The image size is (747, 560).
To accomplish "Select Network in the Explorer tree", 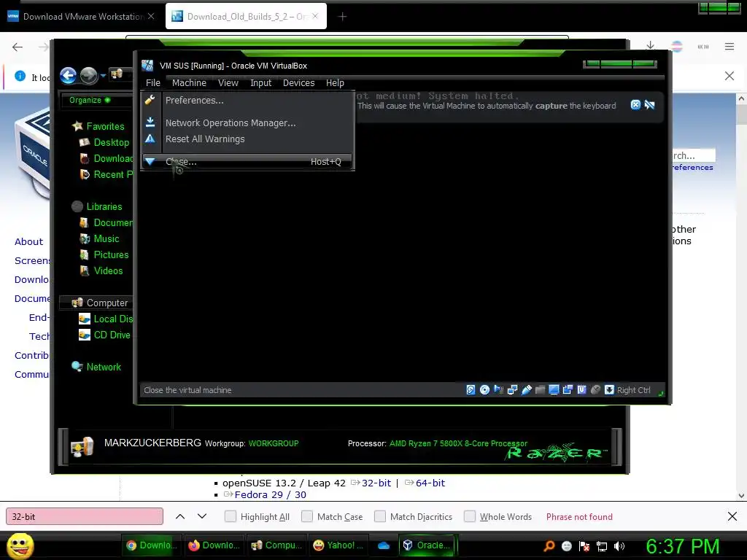I will (x=96, y=367).
